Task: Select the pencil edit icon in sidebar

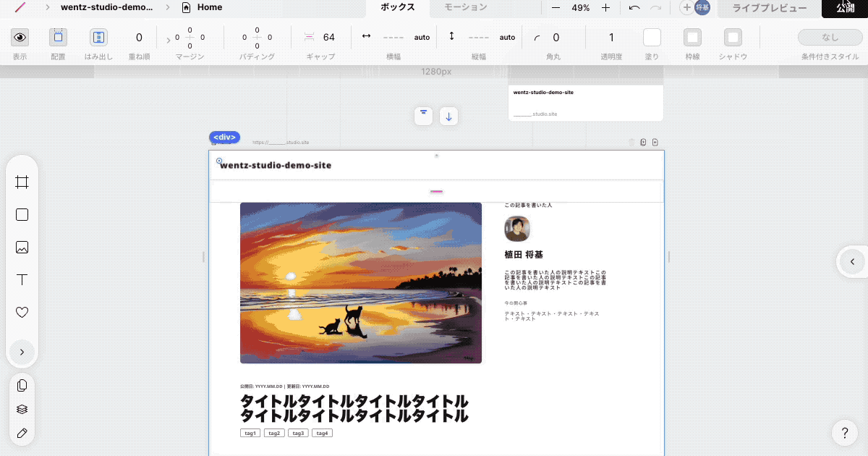Action: [22, 433]
